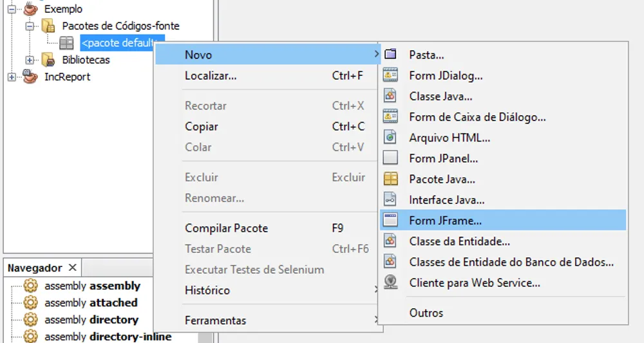Click the Interface Java icon
644x343 pixels.
(x=390, y=199)
